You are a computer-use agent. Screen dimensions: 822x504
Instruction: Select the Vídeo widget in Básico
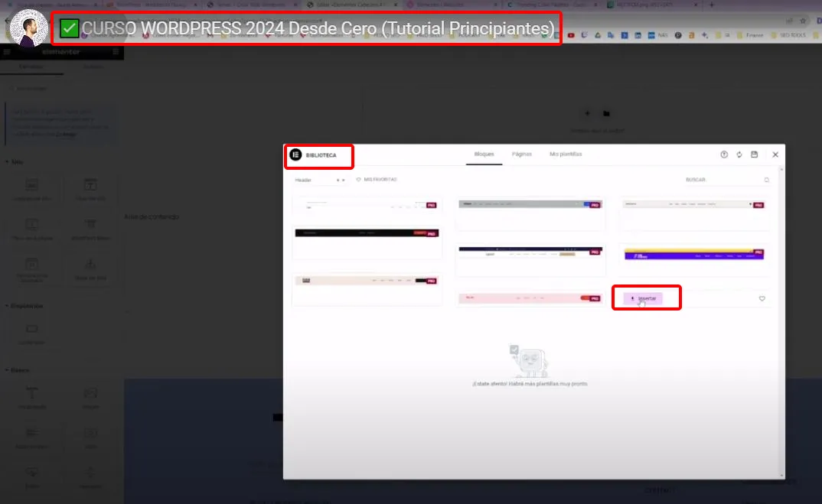(x=90, y=437)
